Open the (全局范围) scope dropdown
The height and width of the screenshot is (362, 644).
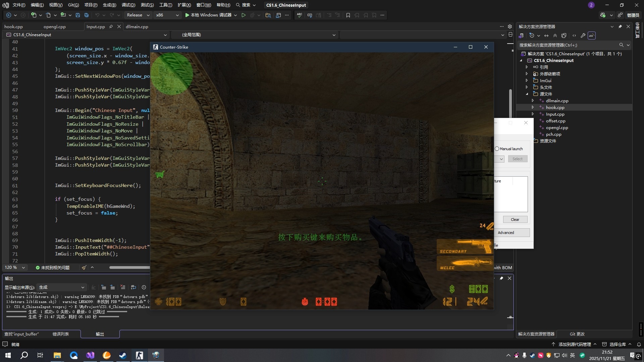coord(255,35)
